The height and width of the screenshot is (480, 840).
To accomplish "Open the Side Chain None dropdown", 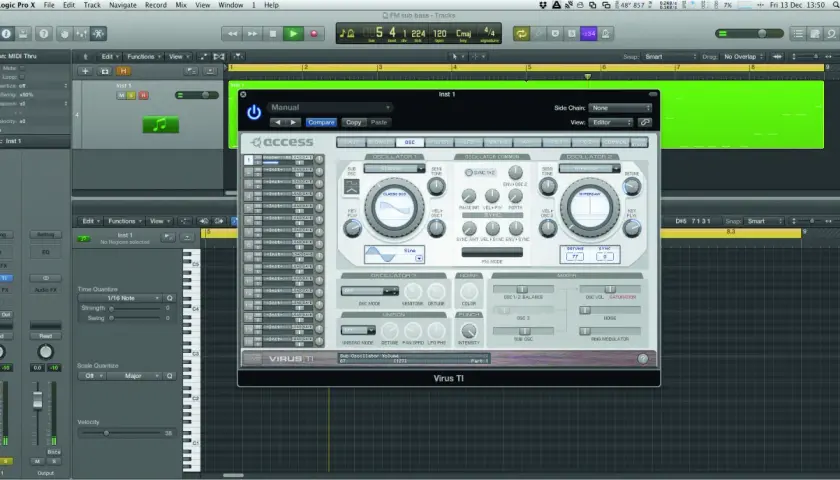I will (620, 108).
